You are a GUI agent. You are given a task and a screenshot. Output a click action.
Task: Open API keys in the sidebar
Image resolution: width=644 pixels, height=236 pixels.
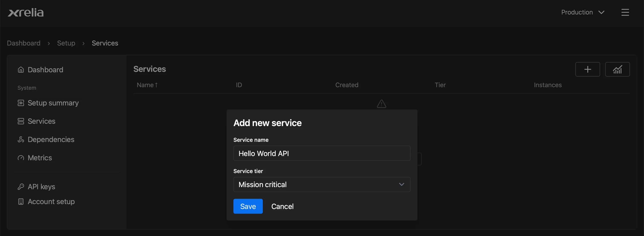tap(36, 187)
